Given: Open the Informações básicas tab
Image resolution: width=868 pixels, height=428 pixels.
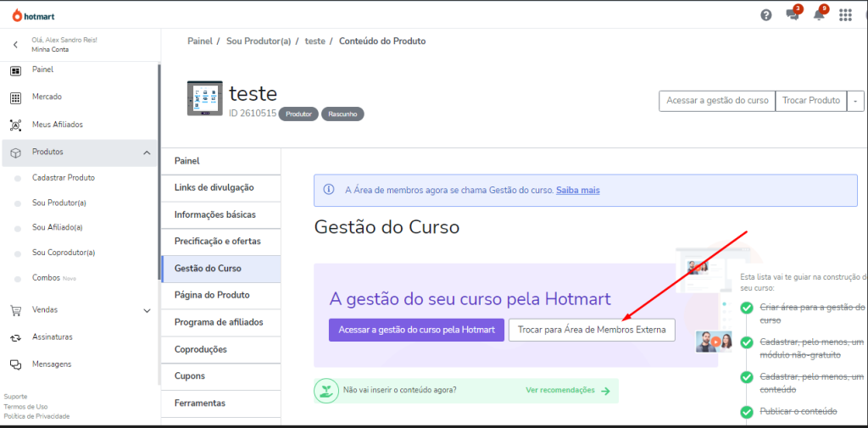Looking at the screenshot, I should click(x=221, y=214).
